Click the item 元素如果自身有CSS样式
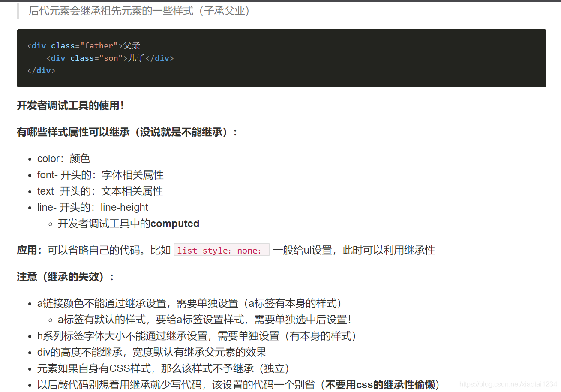Viewport: 561px width, 392px height. point(164,368)
